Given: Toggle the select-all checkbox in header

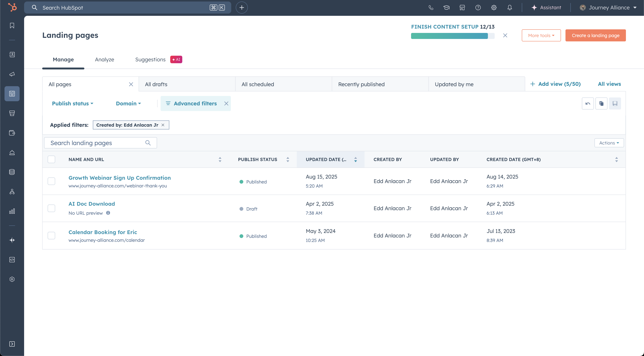Looking at the screenshot, I should coord(51,159).
